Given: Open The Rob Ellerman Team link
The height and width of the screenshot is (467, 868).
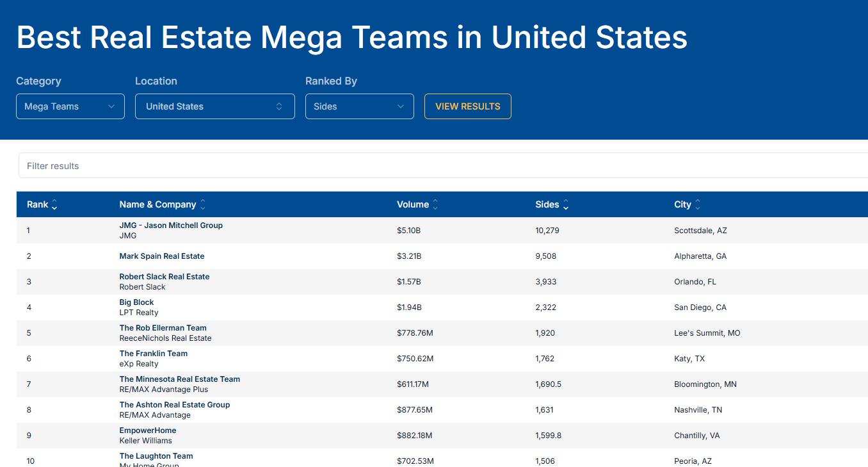Looking at the screenshot, I should [x=163, y=328].
